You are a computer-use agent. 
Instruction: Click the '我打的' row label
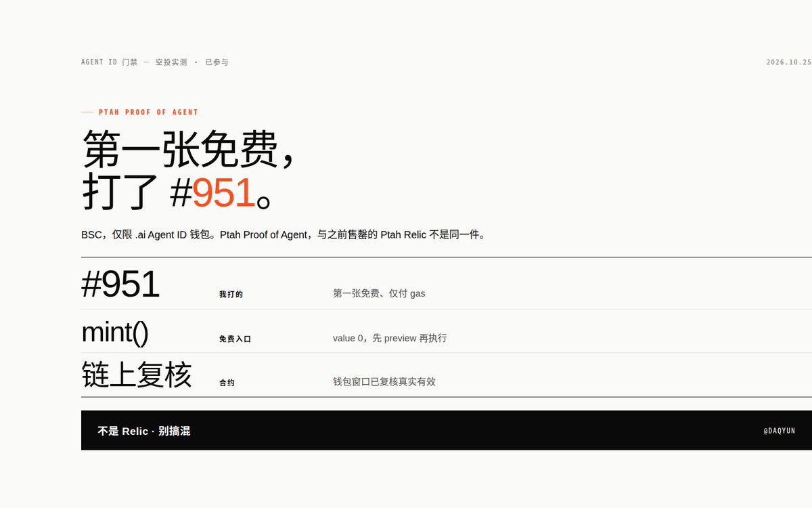(x=231, y=295)
